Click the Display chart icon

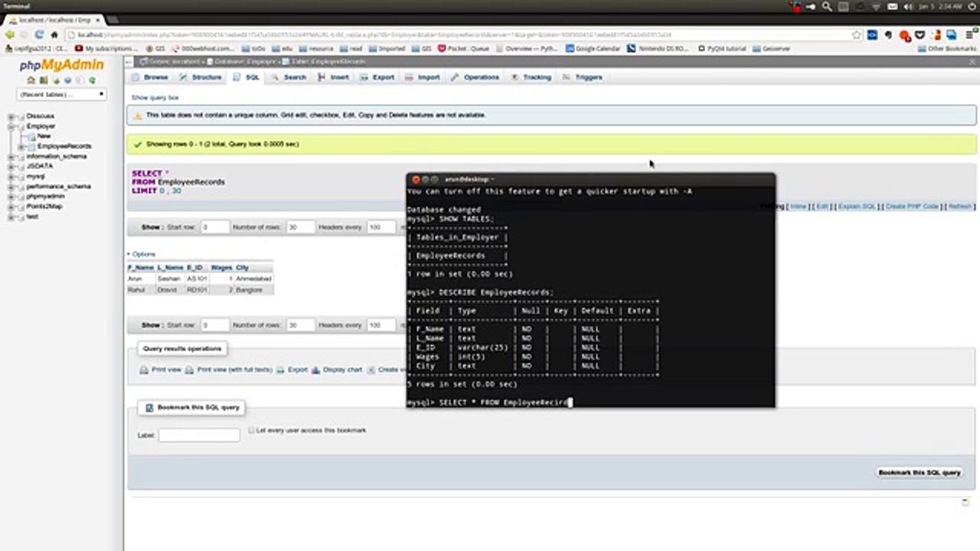pos(316,370)
